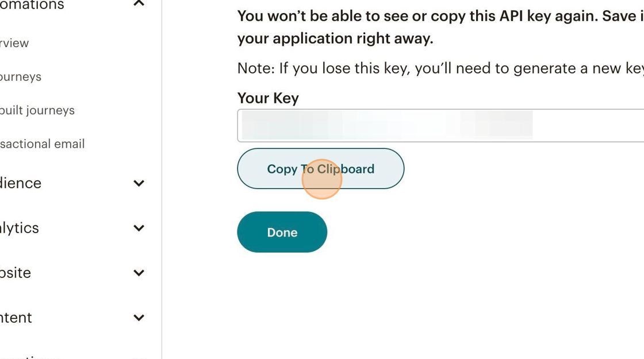Click the Automations sidebar heading
This screenshot has width=644, height=359.
coord(32,5)
